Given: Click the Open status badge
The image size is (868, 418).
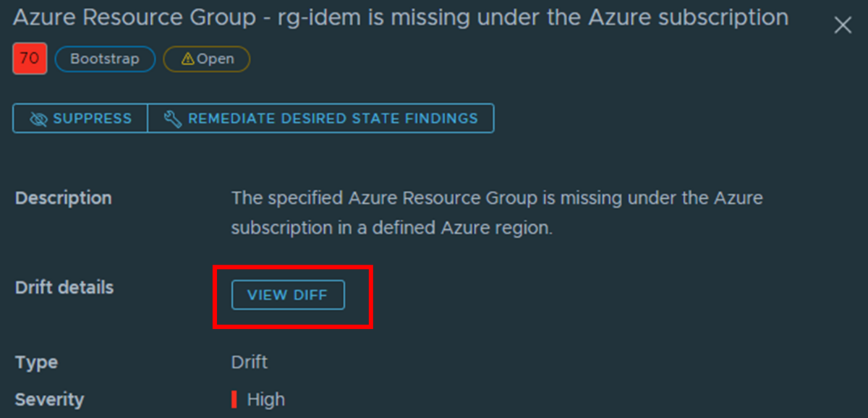Looking at the screenshot, I should point(207,59).
